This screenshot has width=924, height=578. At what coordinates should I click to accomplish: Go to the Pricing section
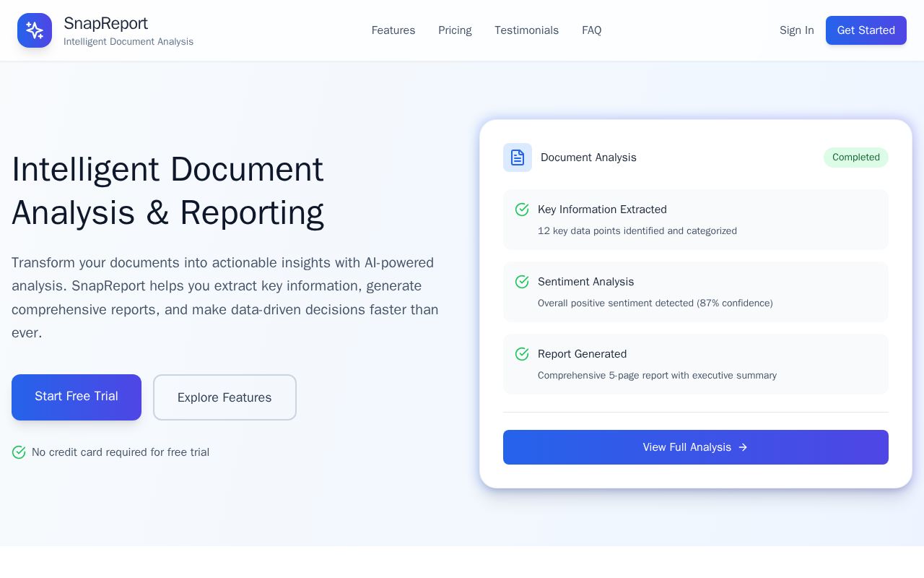click(455, 30)
